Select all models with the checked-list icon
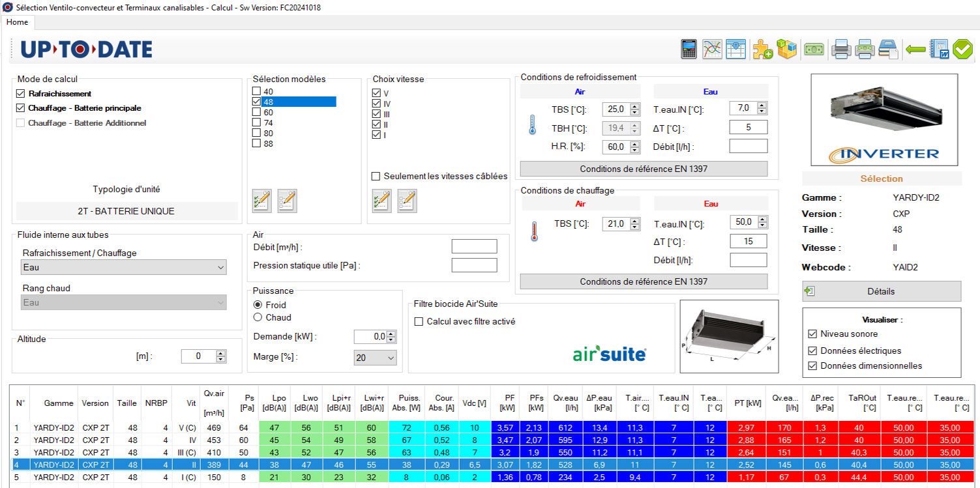The width and height of the screenshot is (980, 488). [x=261, y=200]
